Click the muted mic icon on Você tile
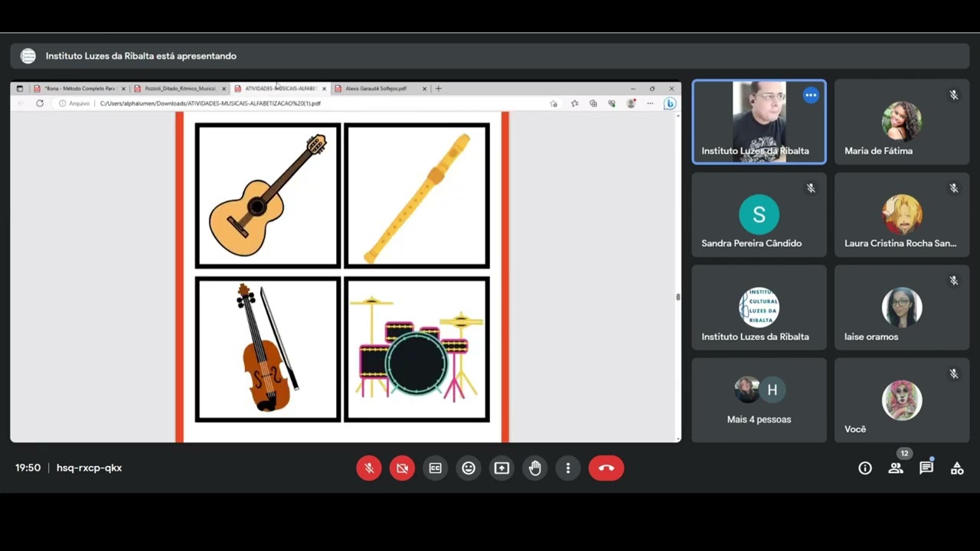The height and width of the screenshot is (551, 980). tap(954, 373)
